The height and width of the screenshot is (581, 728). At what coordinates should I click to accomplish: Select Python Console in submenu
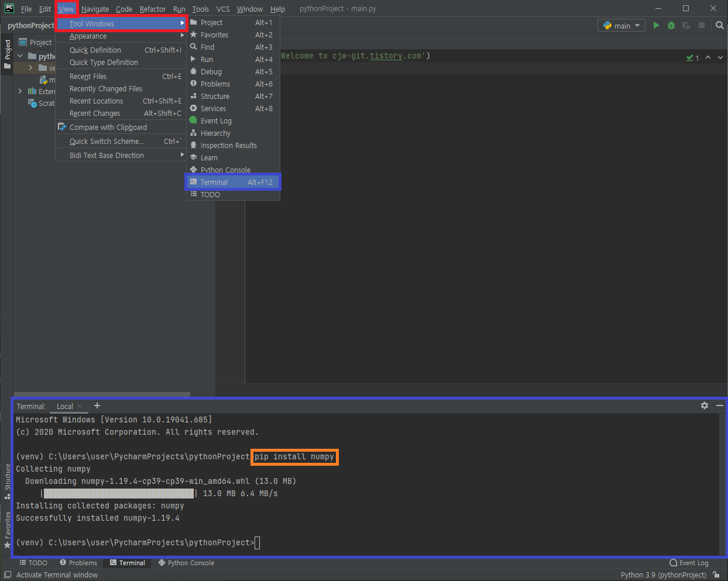pos(233,170)
